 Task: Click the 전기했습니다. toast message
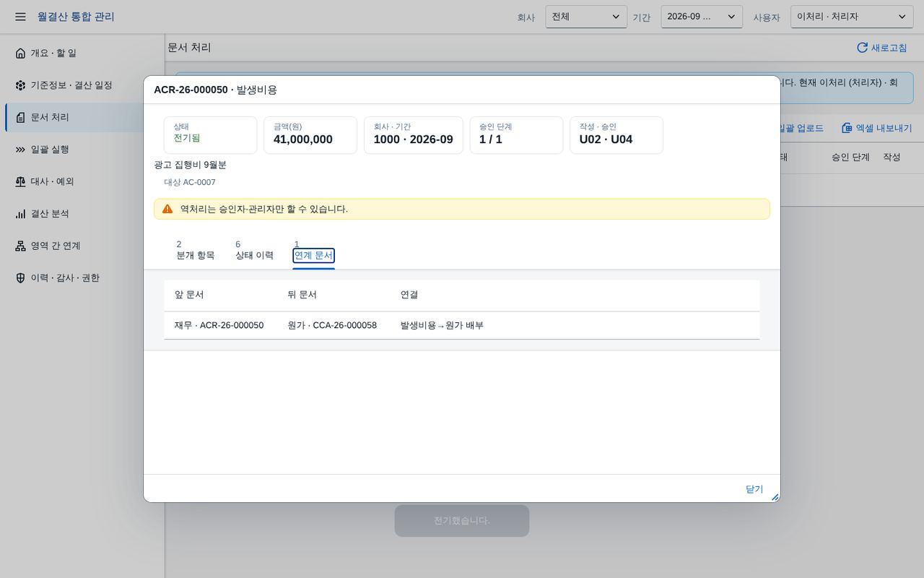pos(462,520)
